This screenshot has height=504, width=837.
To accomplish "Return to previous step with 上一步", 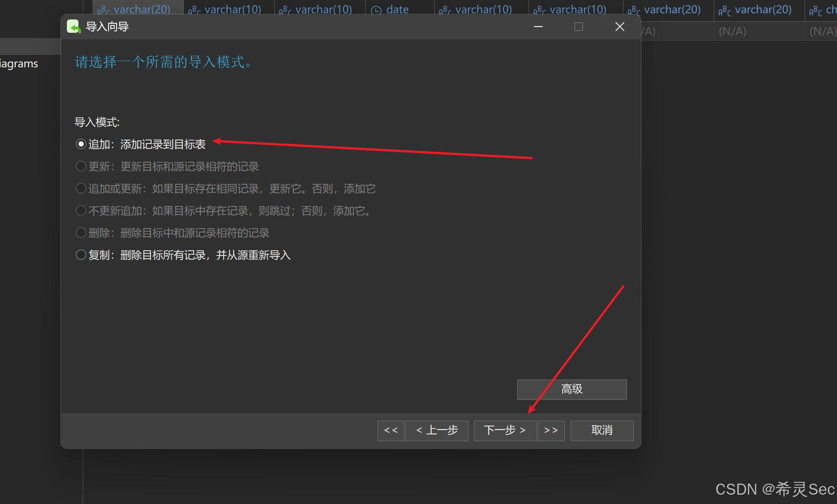I will [x=436, y=430].
